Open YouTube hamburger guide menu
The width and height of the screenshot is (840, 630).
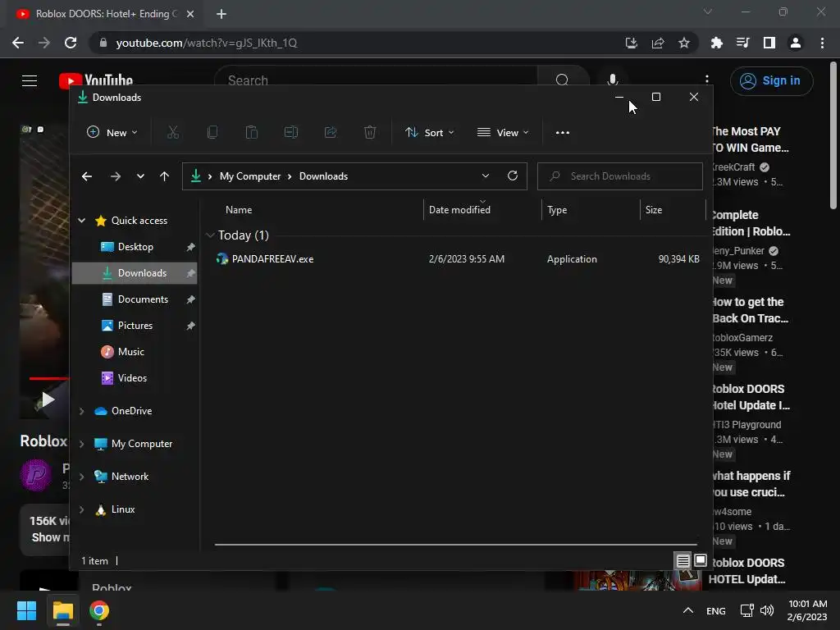[x=30, y=81]
